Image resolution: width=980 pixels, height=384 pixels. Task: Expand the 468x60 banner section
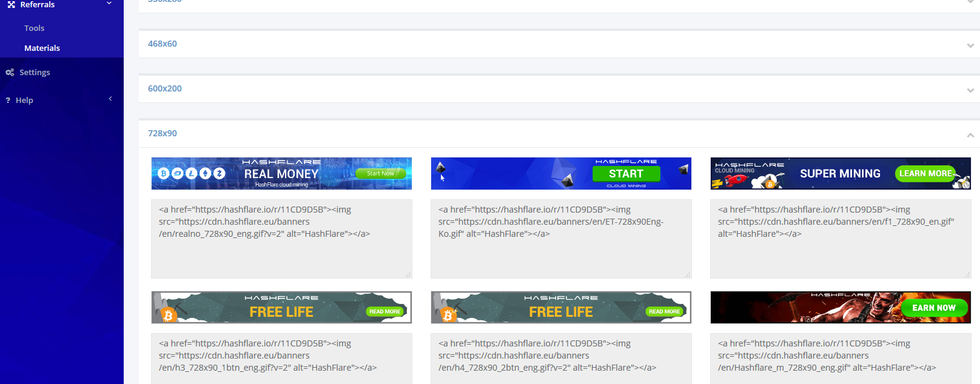[559, 44]
